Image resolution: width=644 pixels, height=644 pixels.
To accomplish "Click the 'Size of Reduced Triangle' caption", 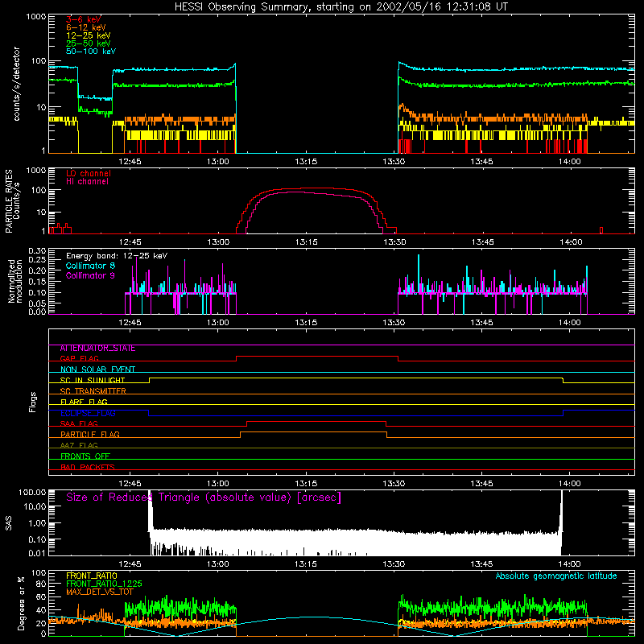I will click(x=204, y=497).
